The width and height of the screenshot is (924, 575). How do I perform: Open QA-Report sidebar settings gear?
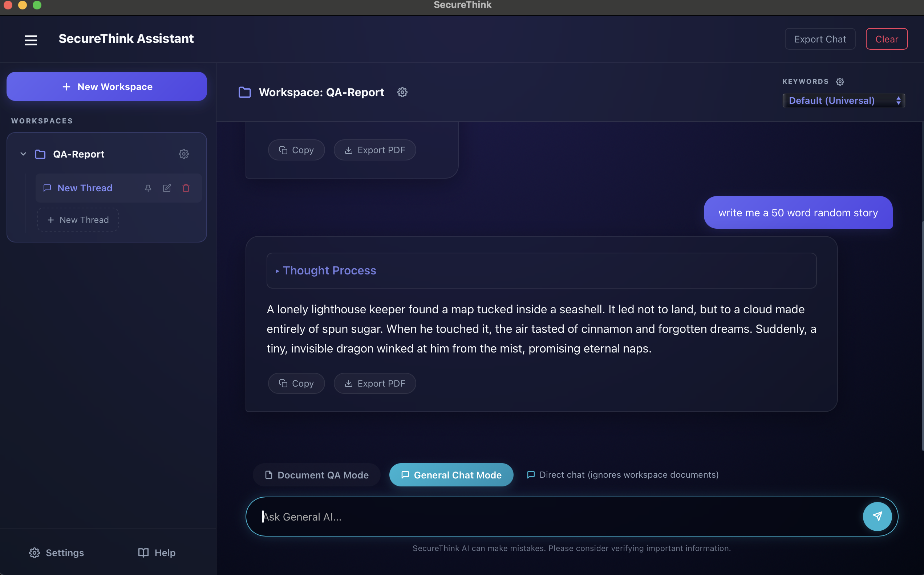184,154
